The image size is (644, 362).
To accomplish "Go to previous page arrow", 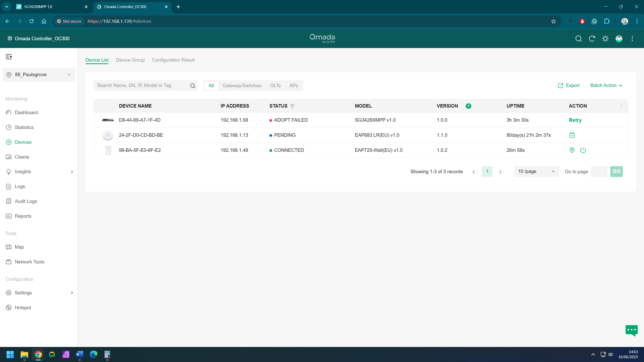I will (474, 172).
